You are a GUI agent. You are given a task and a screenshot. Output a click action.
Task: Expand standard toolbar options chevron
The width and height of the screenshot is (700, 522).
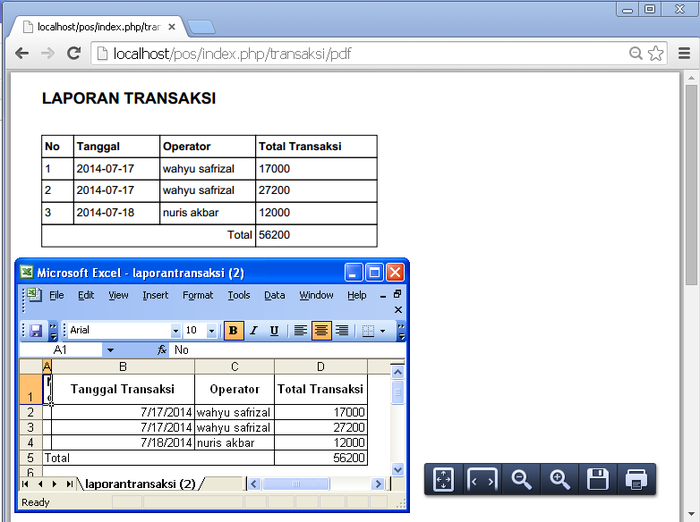53,331
